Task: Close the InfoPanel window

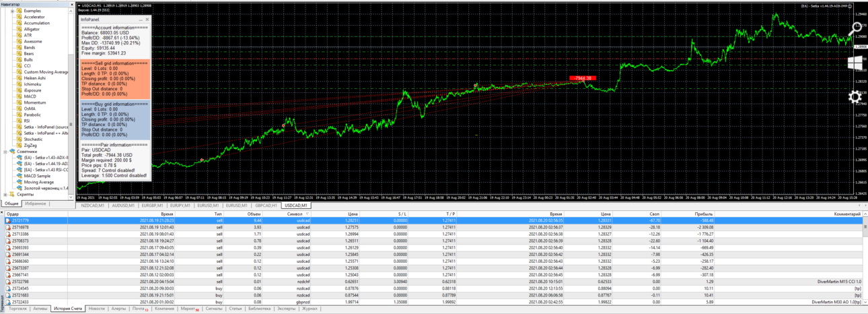Action: [147, 20]
